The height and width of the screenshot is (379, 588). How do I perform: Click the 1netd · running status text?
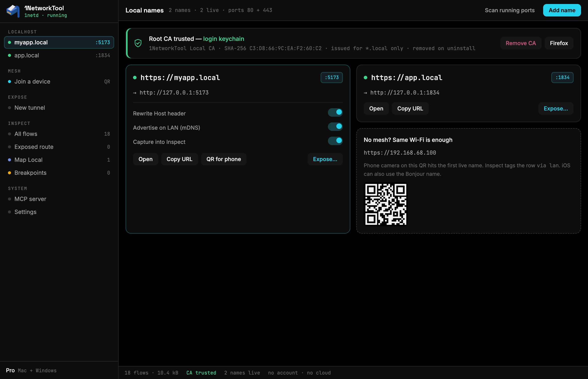click(x=46, y=15)
